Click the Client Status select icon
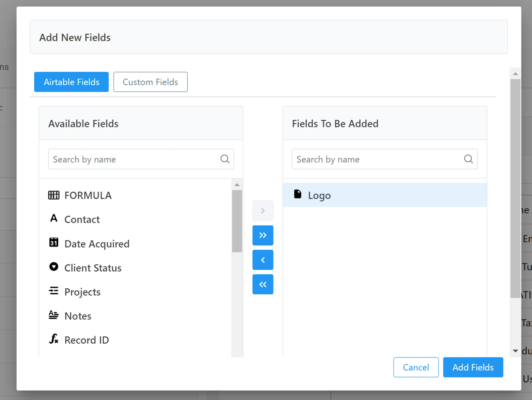Viewport: 532px width, 400px height. [53, 267]
